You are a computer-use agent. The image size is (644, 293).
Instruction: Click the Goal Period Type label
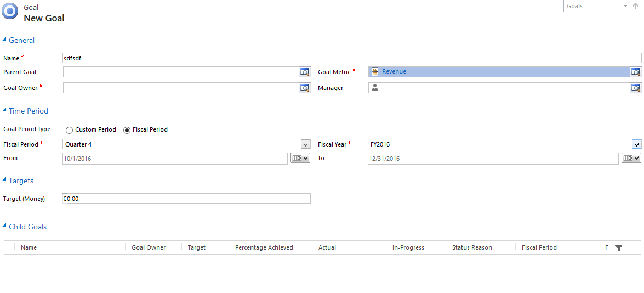pyautogui.click(x=27, y=129)
